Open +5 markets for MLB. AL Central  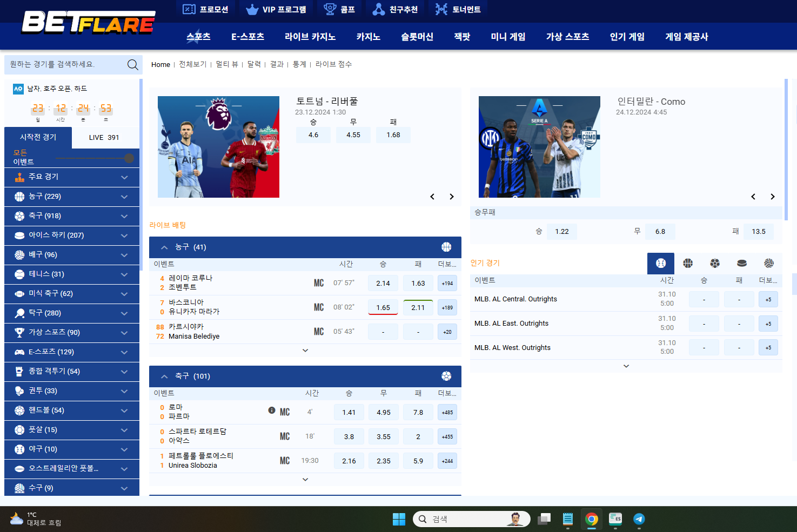[768, 300]
